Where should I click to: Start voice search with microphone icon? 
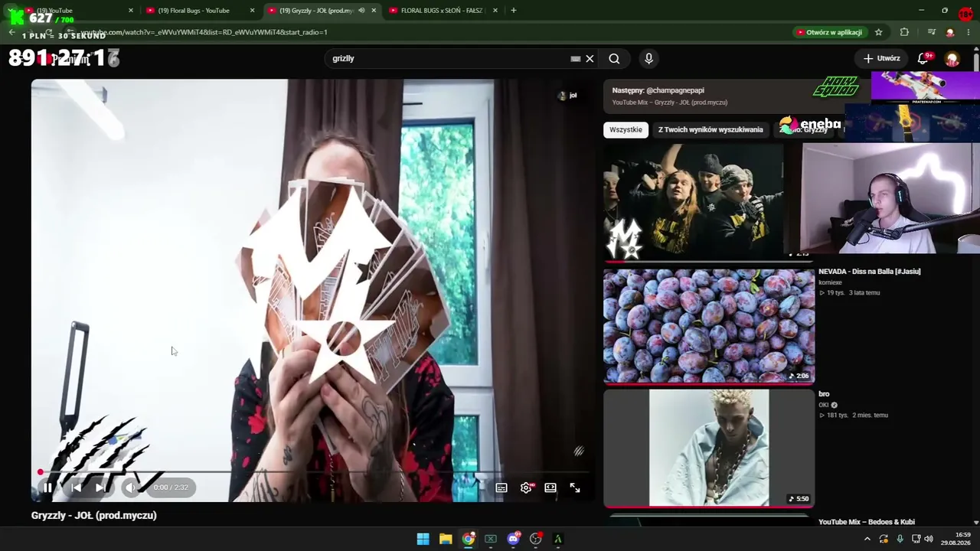648,58
